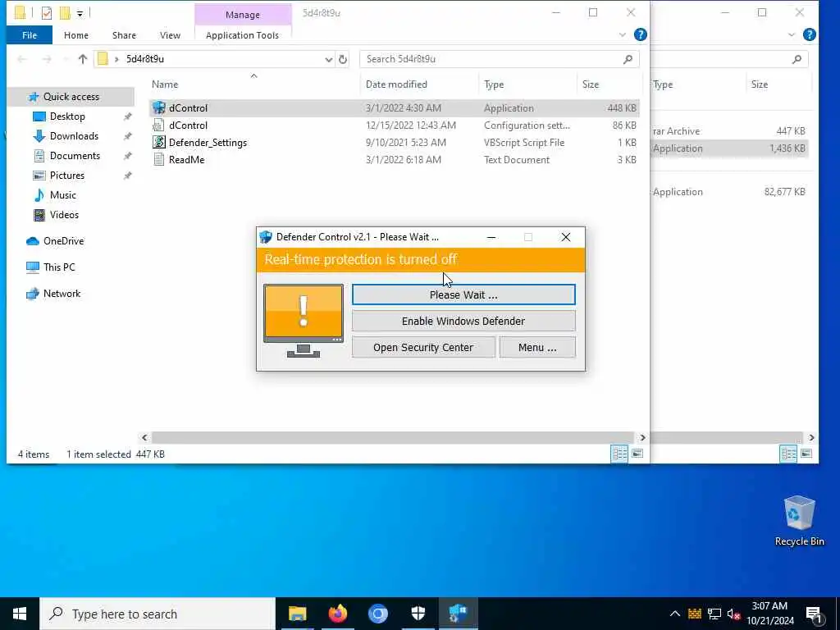The width and height of the screenshot is (840, 630).
Task: Open Documents folder in sidebar
Action: coord(75,155)
